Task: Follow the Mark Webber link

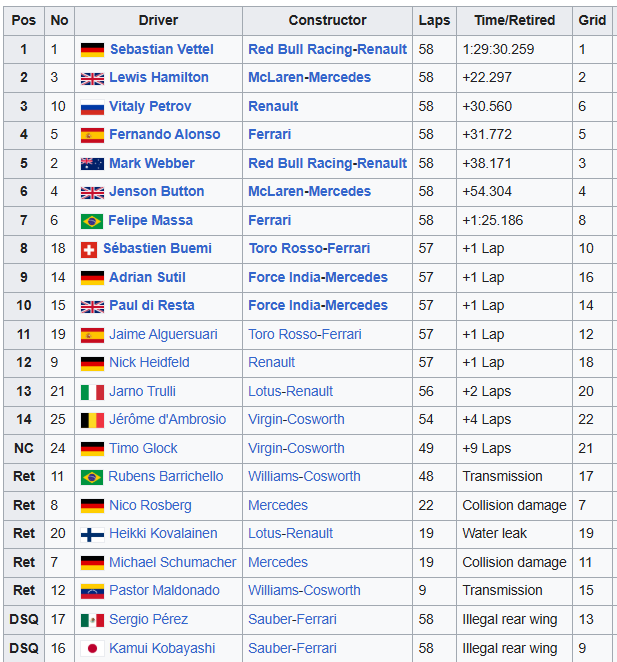Action: (152, 163)
